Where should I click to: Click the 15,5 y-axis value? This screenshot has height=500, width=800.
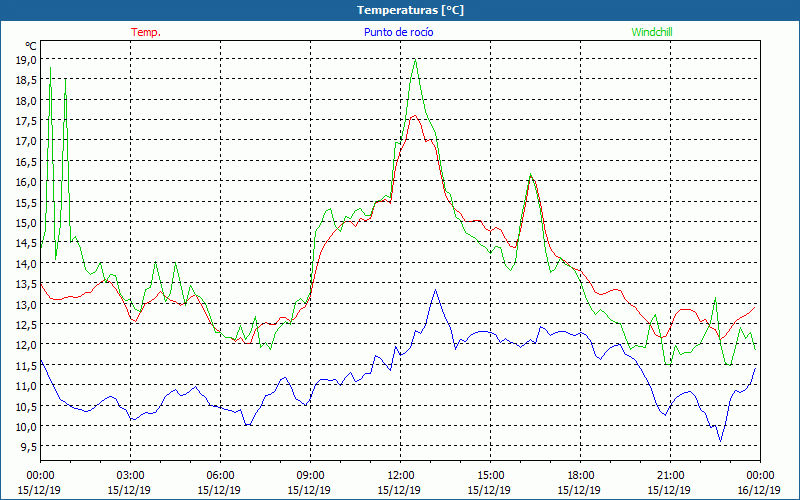(27, 203)
